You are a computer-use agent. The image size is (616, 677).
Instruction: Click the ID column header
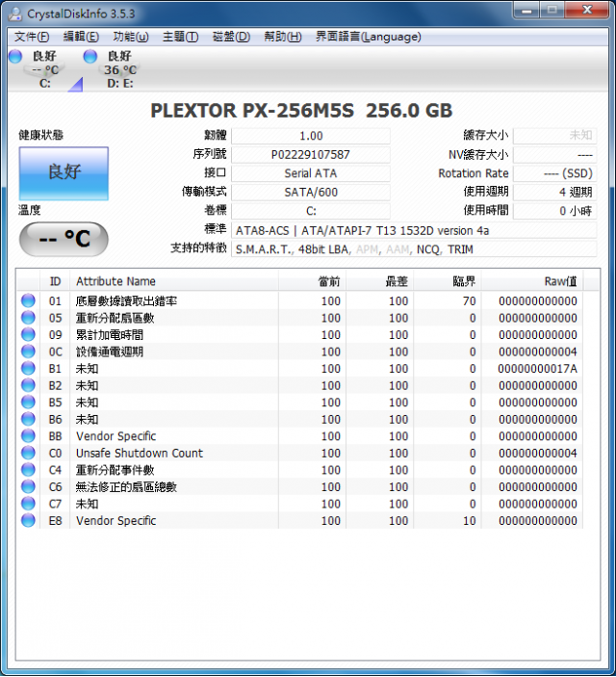click(55, 281)
